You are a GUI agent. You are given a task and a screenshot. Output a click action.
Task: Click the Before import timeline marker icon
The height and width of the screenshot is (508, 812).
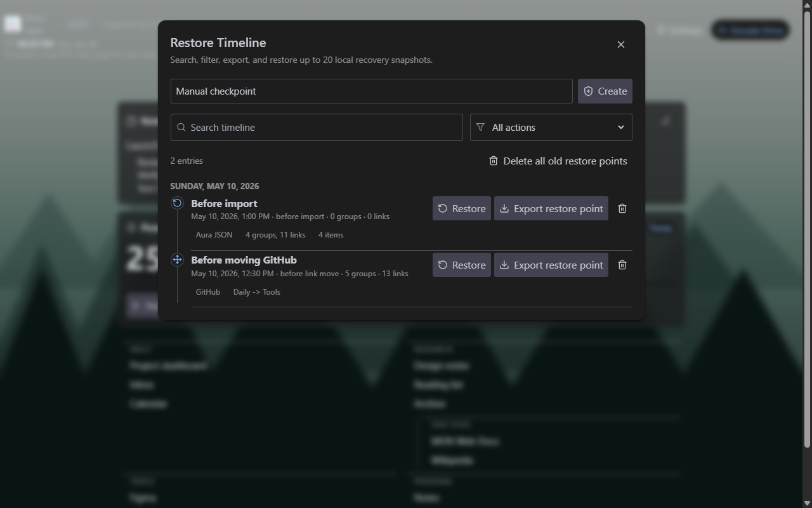(177, 203)
